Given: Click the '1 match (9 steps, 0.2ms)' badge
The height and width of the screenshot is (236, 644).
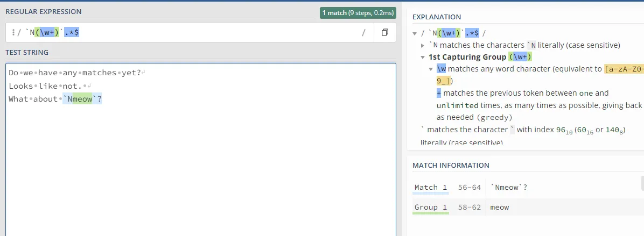Looking at the screenshot, I should click(x=358, y=13).
